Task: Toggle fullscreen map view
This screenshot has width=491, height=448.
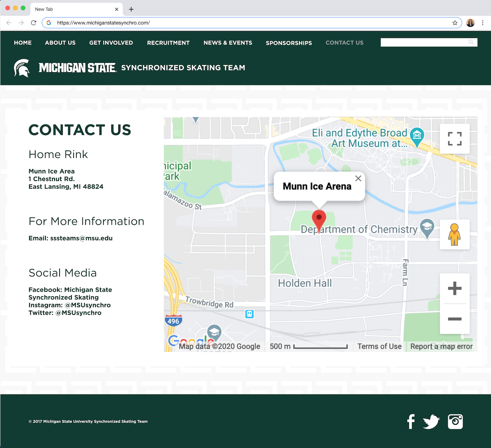Action: [455, 139]
